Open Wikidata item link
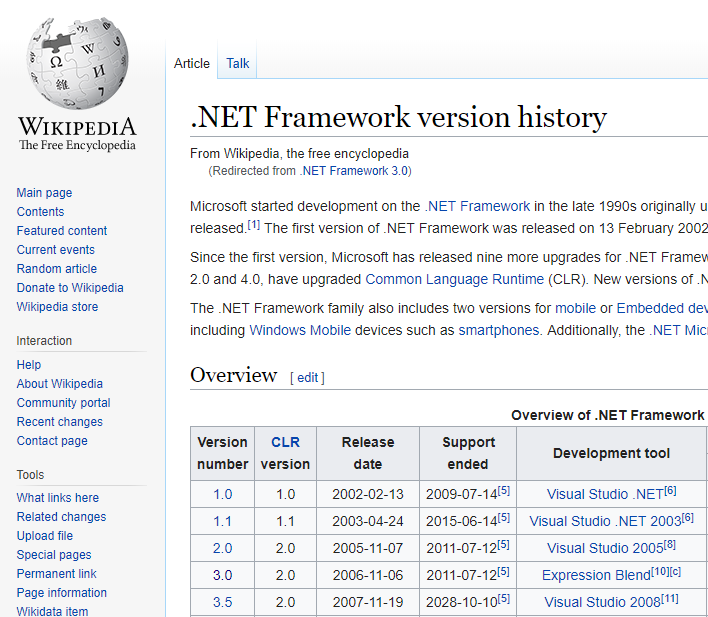708x617 pixels. point(52,611)
